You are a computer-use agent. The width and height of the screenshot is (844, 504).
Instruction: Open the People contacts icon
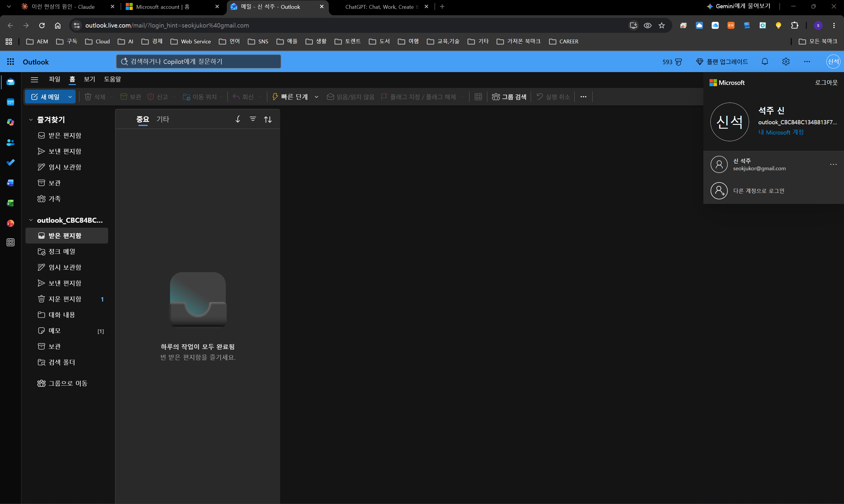coord(11,142)
